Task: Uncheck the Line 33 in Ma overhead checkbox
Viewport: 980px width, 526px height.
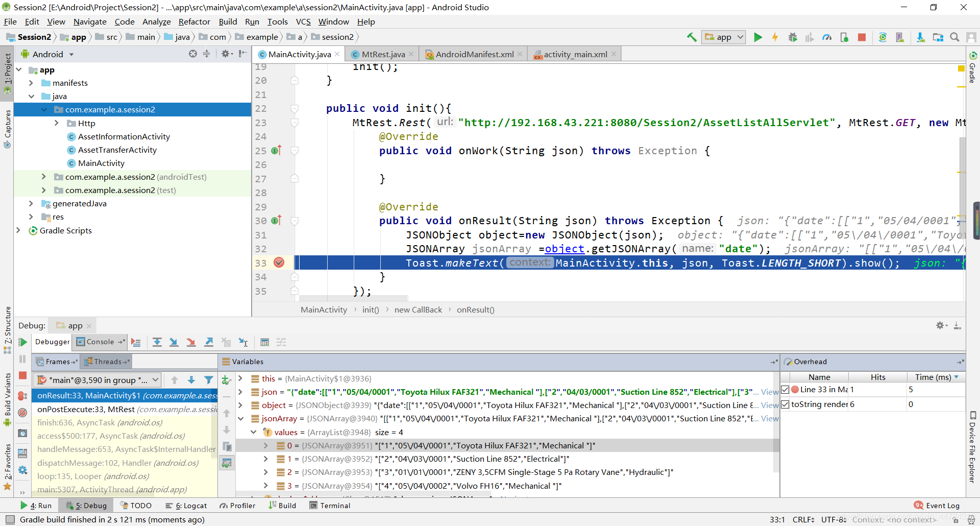Action: coord(786,390)
